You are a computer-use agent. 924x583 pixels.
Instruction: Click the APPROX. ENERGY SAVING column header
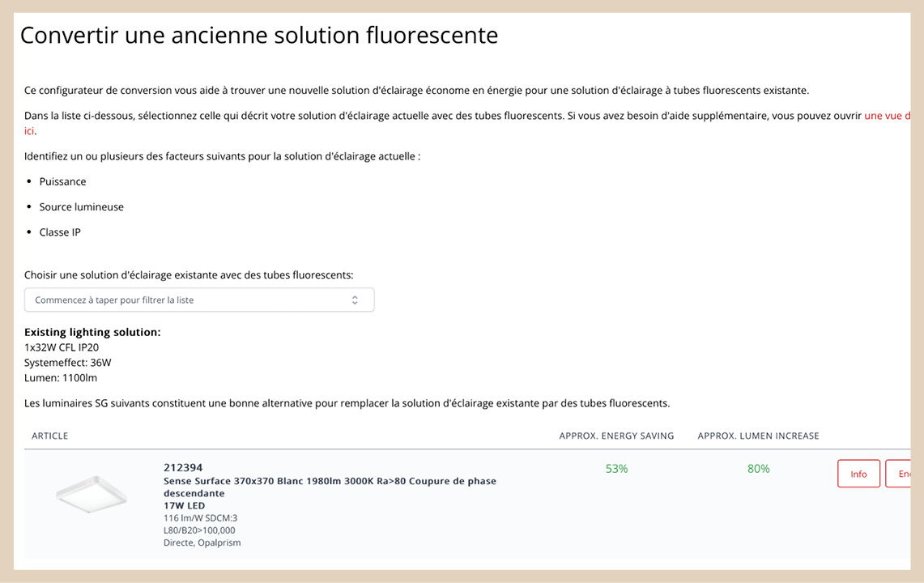coord(616,436)
